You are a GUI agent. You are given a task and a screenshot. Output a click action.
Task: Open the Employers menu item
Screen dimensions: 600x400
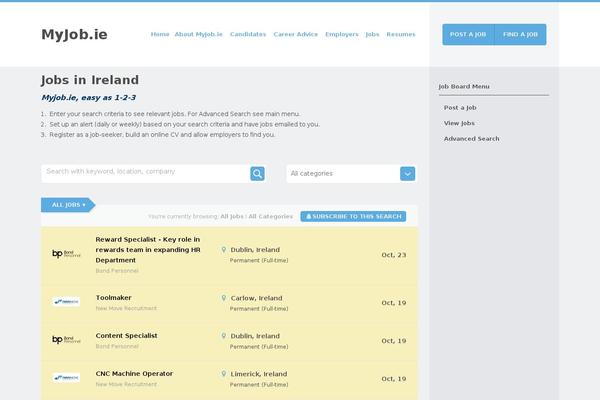click(x=342, y=34)
